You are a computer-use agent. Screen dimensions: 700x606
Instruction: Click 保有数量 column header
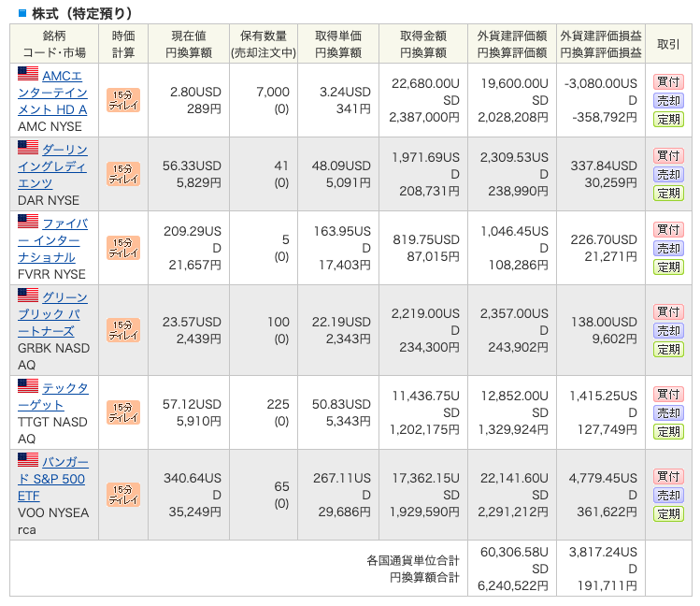264,44
